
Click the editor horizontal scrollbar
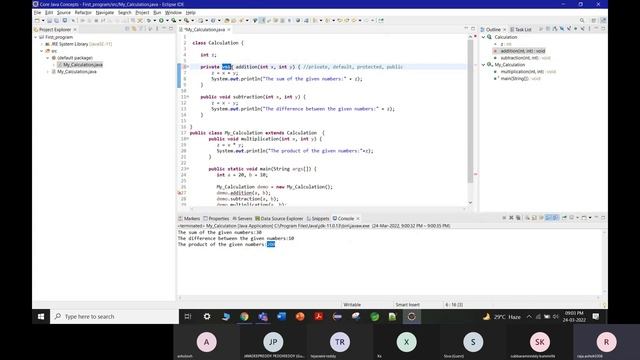[x=327, y=209]
